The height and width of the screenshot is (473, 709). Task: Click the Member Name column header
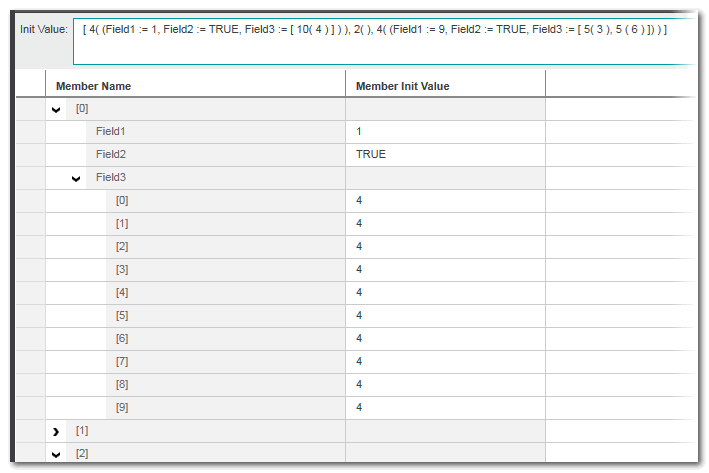(x=94, y=86)
